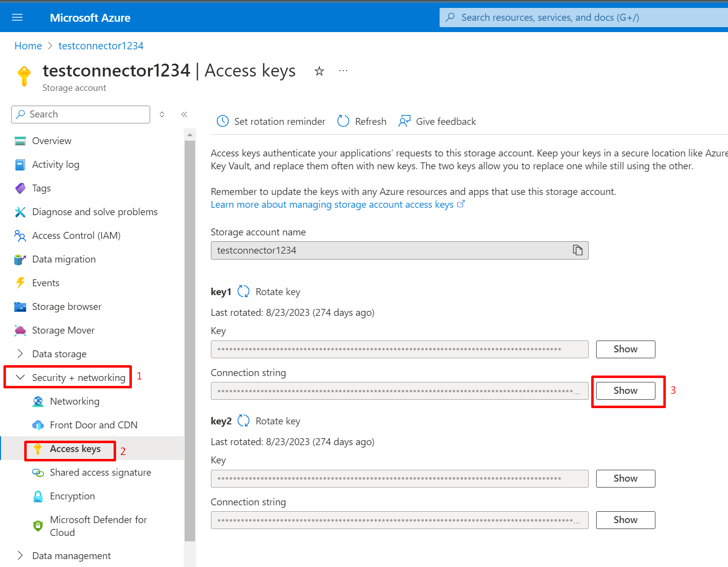Reveal the key1 connection string
The width and height of the screenshot is (728, 567).
(x=625, y=391)
